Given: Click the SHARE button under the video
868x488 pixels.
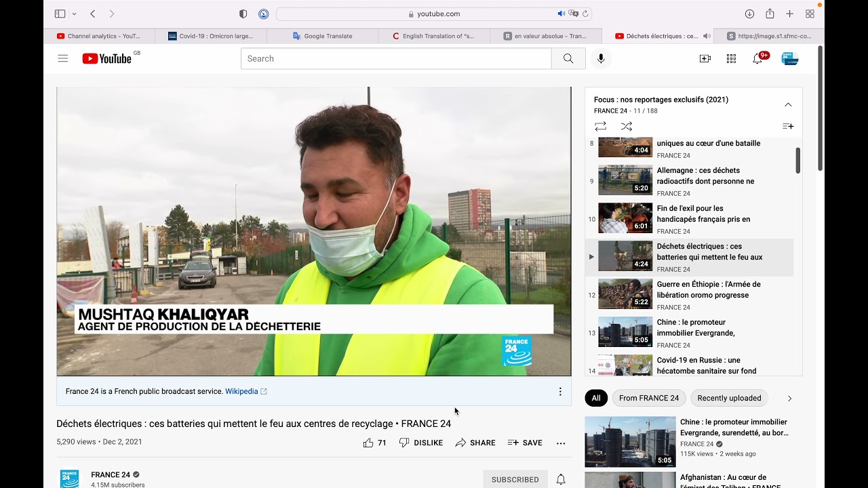Looking at the screenshot, I should 475,443.
